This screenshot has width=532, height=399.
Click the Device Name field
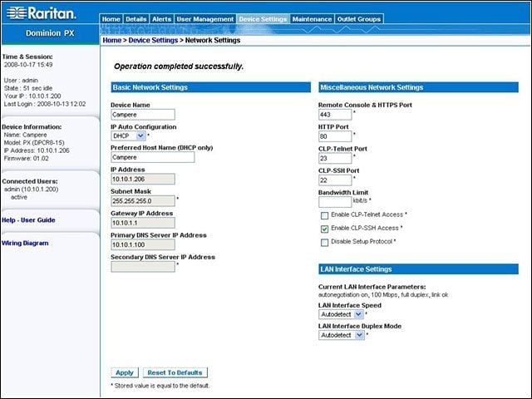(143, 115)
